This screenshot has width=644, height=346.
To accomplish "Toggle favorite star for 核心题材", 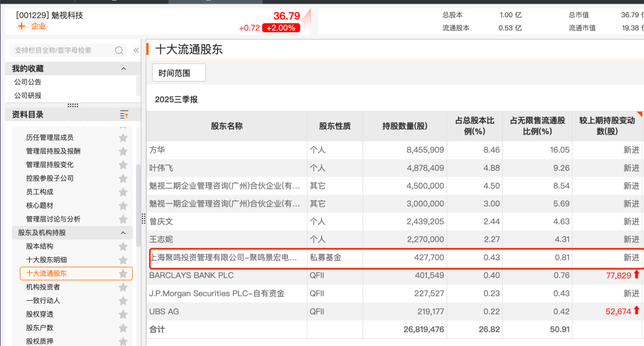I will (x=123, y=206).
